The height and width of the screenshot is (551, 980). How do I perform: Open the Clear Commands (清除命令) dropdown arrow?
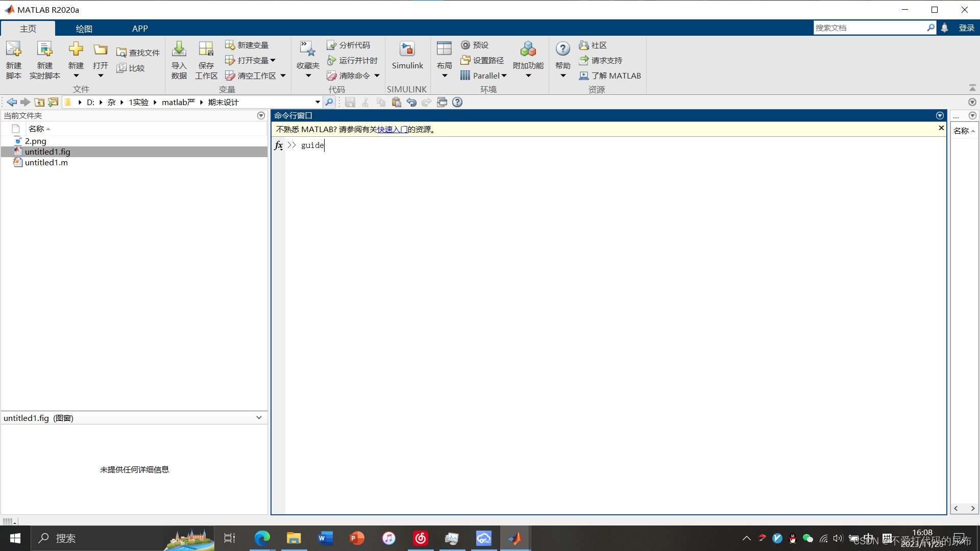(x=377, y=76)
